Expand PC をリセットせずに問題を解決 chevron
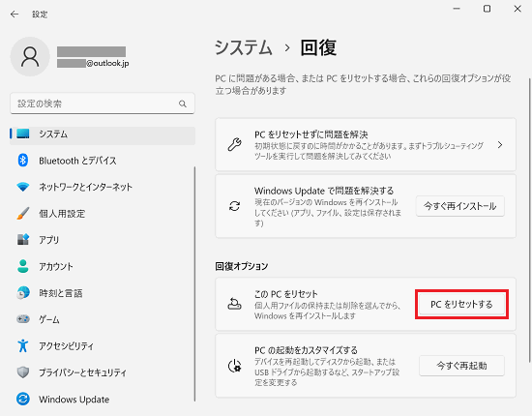The image size is (532, 416). pyautogui.click(x=500, y=145)
